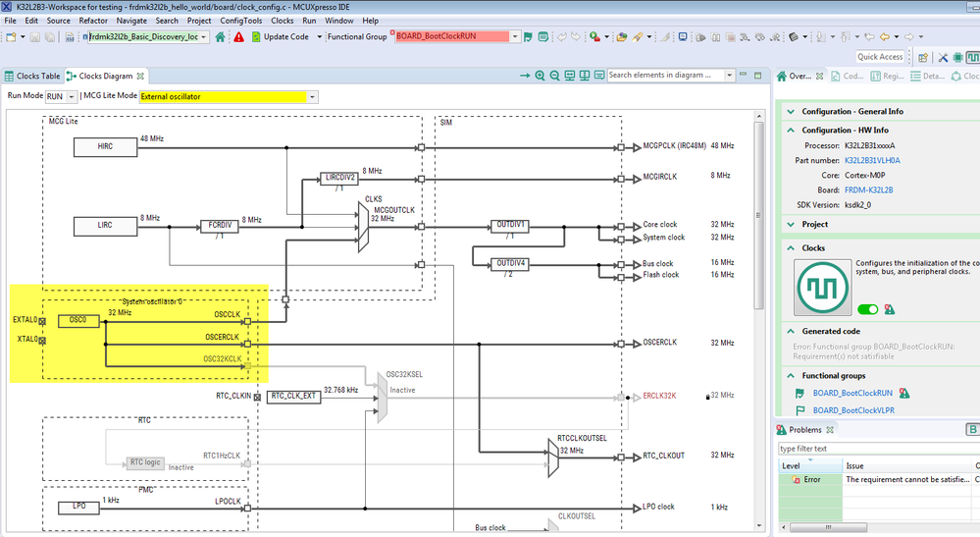This screenshot has width=980, height=537.
Task: Select the Error row in Problems table
Action: coord(879,479)
